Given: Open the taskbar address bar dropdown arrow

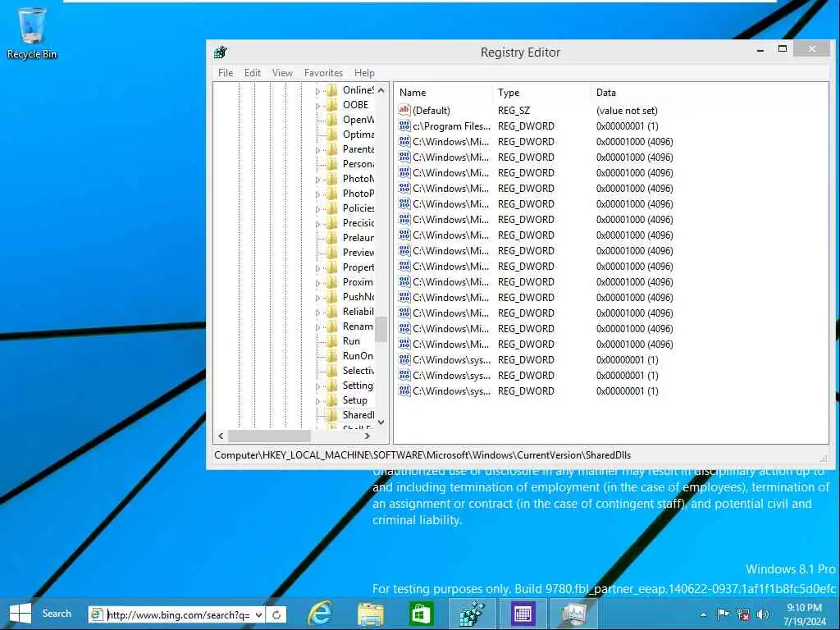Looking at the screenshot, I should click(x=258, y=615).
